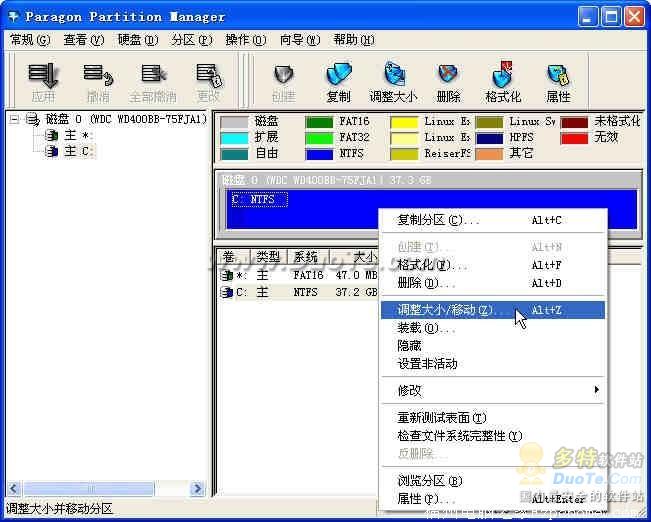This screenshot has height=522, width=651.
Task: Select 主 C: partition in the tree
Action: 80,151
